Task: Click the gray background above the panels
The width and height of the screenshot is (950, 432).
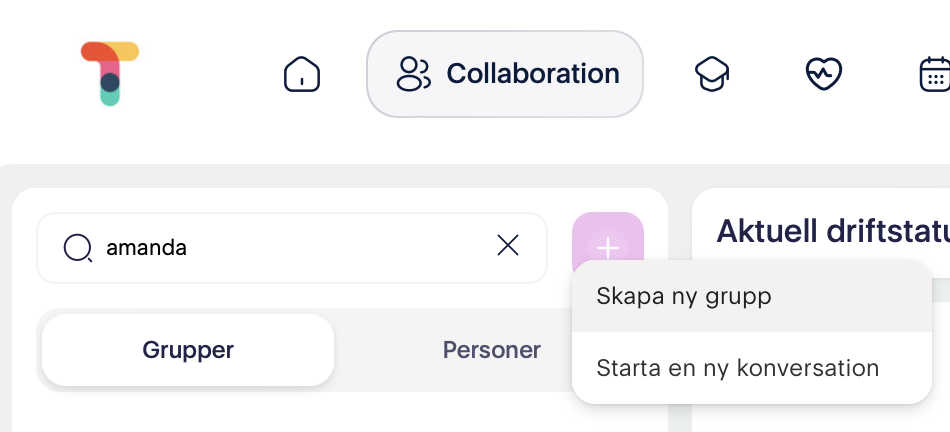Action: click(475, 176)
